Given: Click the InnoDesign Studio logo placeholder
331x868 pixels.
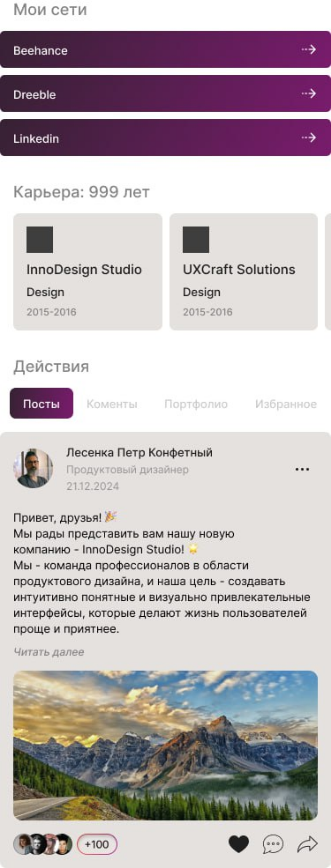Looking at the screenshot, I should (x=40, y=240).
